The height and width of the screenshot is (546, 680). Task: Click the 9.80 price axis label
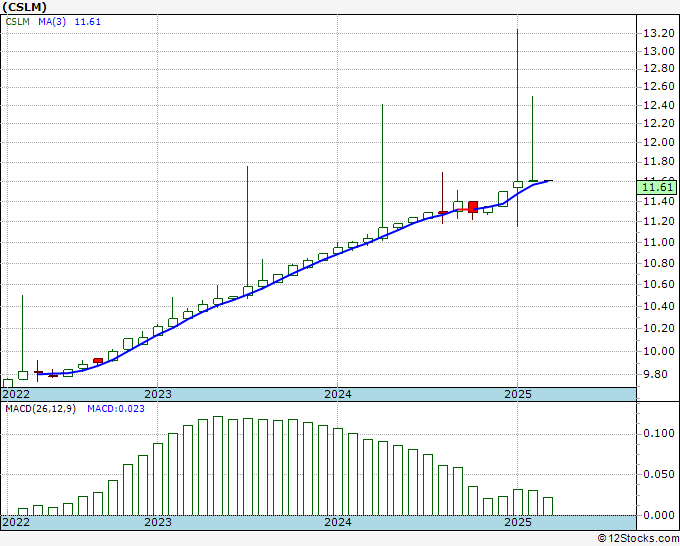tap(661, 374)
